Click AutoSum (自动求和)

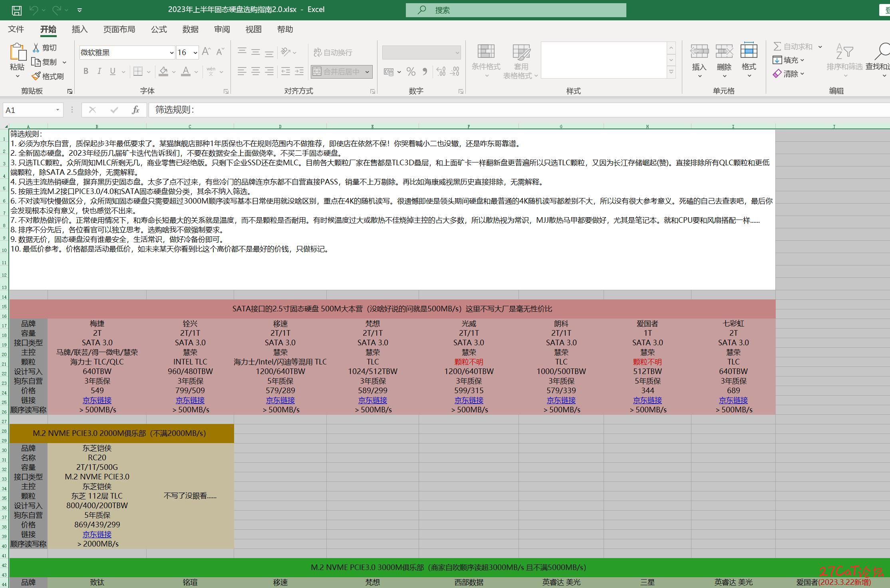pyautogui.click(x=793, y=47)
